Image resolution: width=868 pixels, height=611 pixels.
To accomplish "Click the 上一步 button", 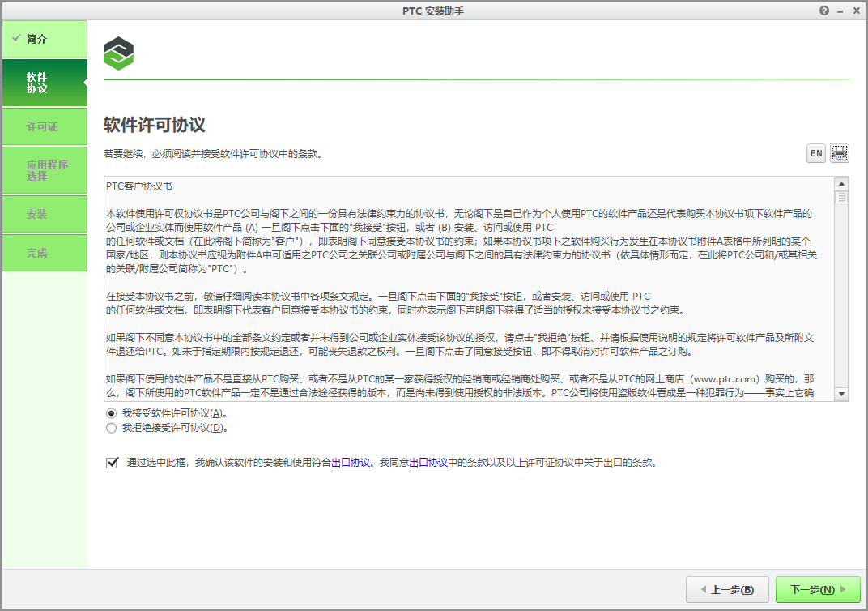I will pos(726,589).
